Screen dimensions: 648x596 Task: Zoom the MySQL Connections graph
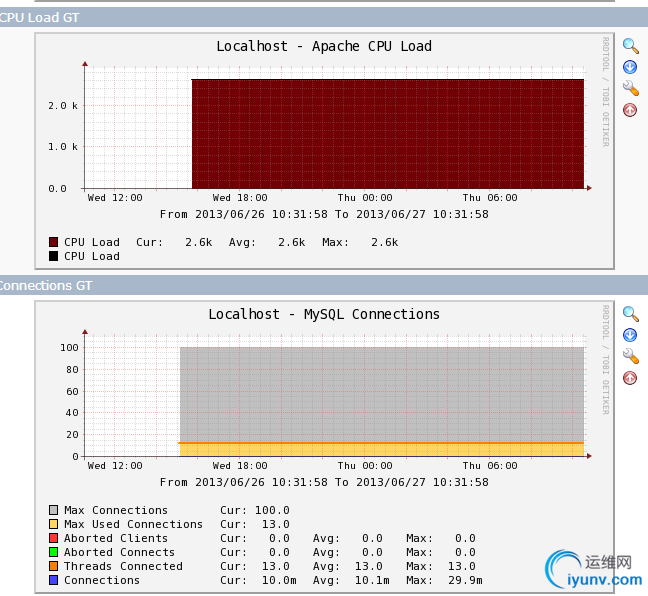(631, 314)
